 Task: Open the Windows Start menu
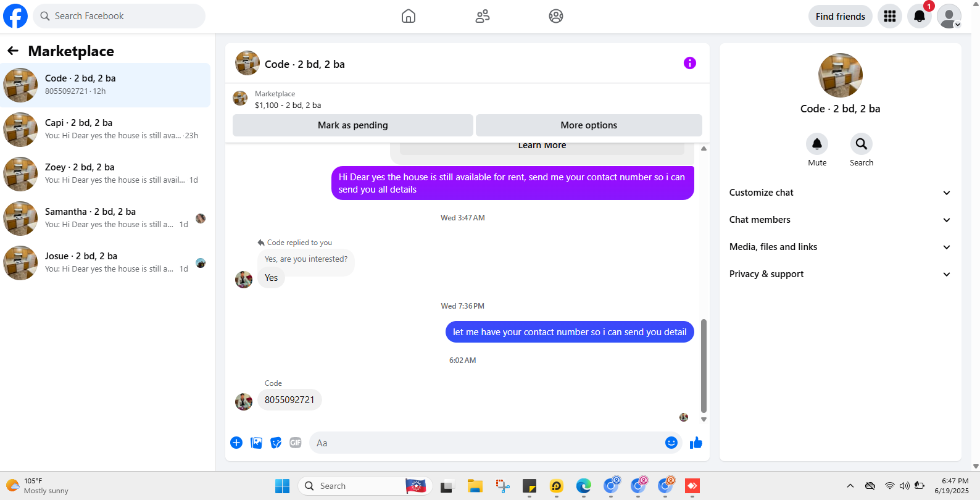click(x=282, y=486)
